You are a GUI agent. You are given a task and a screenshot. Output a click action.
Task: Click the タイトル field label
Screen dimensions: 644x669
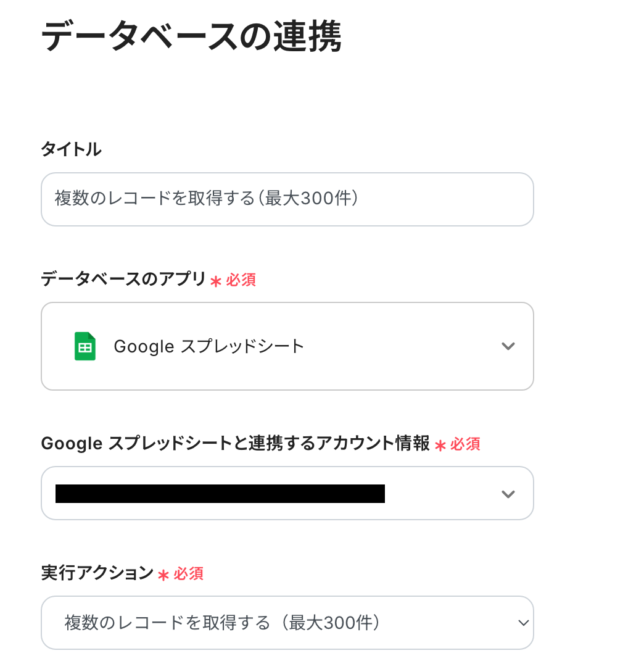pos(71,149)
